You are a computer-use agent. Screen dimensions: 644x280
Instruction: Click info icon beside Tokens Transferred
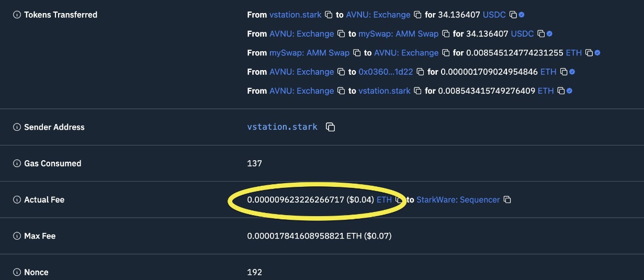[x=17, y=15]
